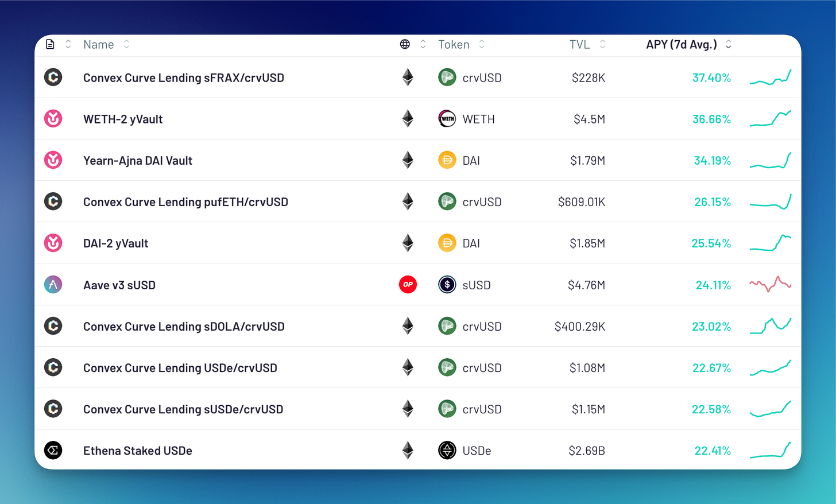836x504 pixels.
Task: Click the DAI token icon in DAI-2 yVault row
Action: click(x=447, y=243)
